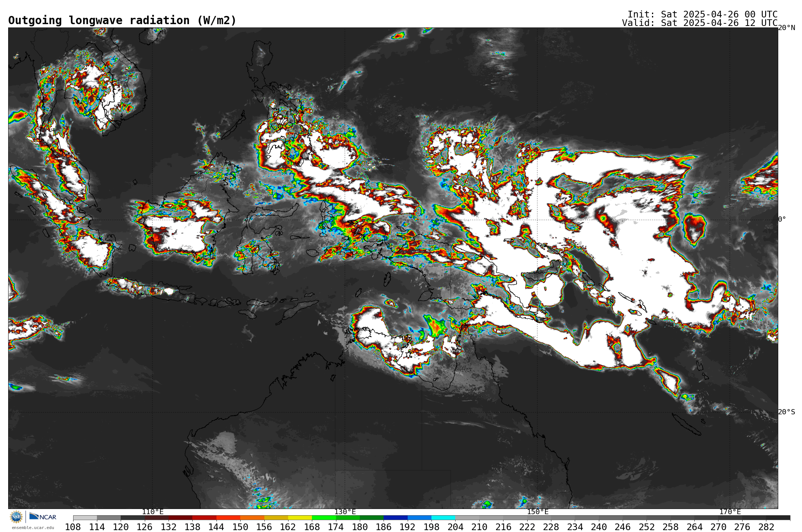Pick the red 138–144 colorbar swatch
This screenshot has height=532, width=802.
tap(205, 518)
